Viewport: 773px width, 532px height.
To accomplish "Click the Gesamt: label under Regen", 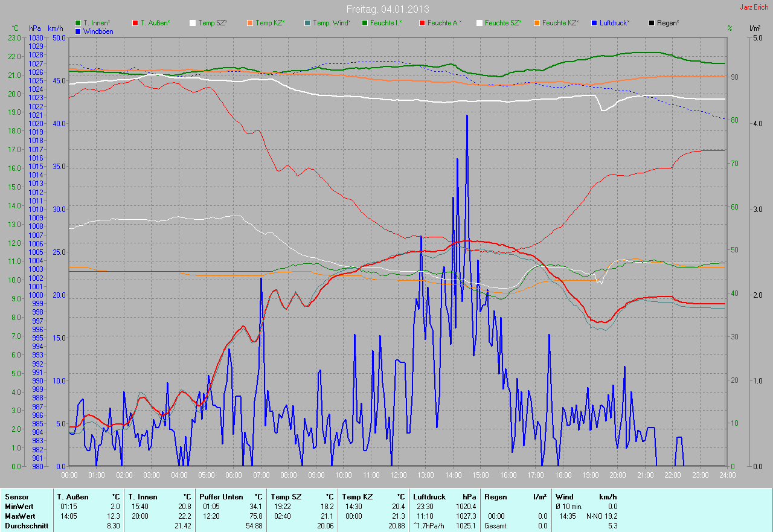I will 497,526.
